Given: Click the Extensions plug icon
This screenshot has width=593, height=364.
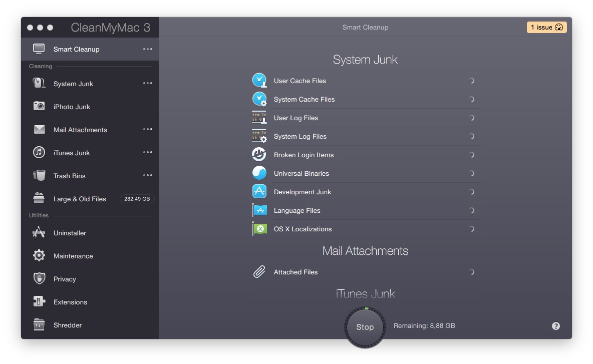Looking at the screenshot, I should pos(39,301).
